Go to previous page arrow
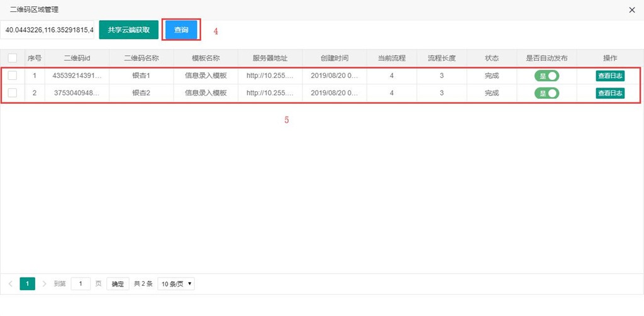This screenshot has width=644, height=316. [11, 284]
